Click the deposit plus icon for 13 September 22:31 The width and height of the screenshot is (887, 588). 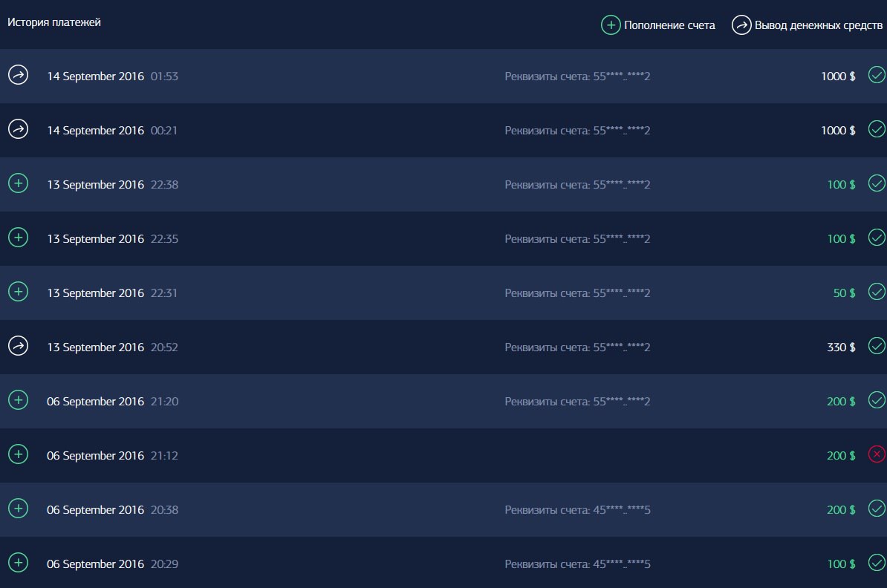tap(18, 292)
